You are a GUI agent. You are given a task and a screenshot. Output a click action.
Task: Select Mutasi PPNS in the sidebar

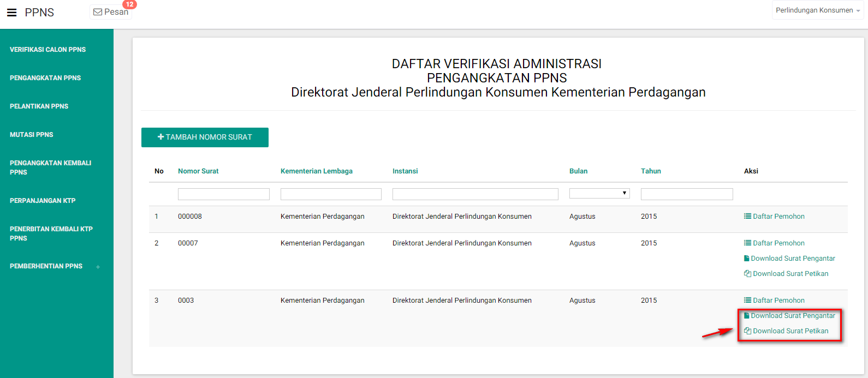click(x=31, y=135)
